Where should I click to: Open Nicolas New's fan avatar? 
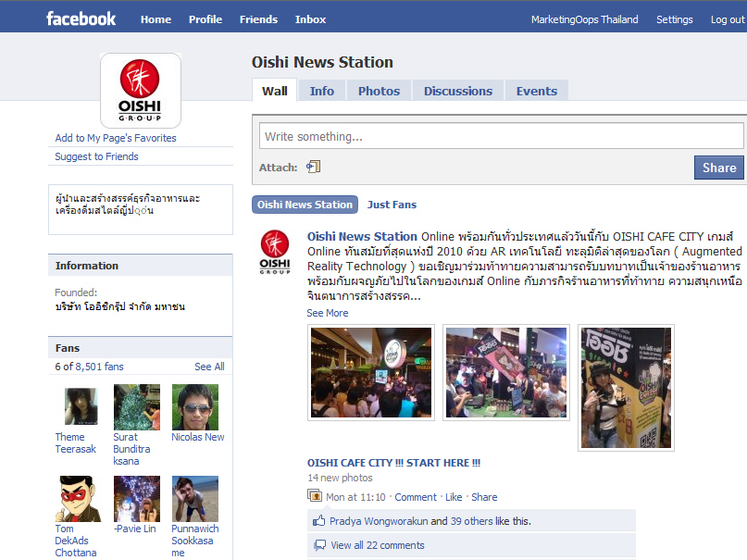click(x=195, y=407)
